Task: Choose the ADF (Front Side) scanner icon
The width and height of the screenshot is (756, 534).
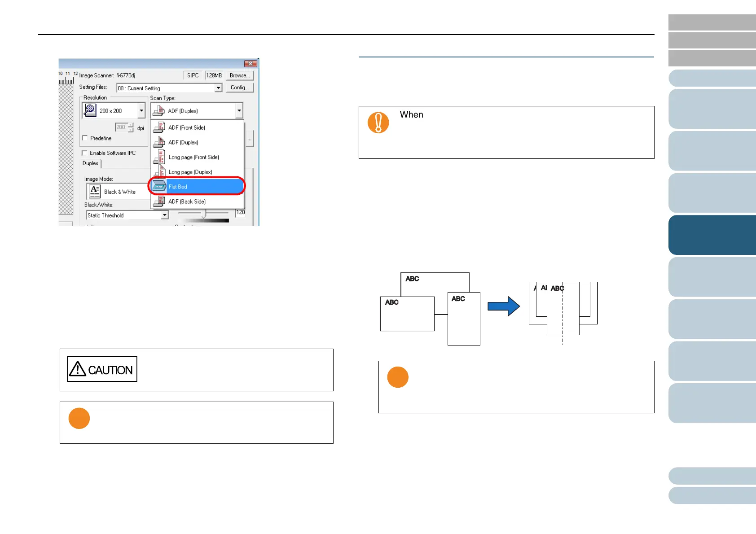Action: [x=159, y=127]
